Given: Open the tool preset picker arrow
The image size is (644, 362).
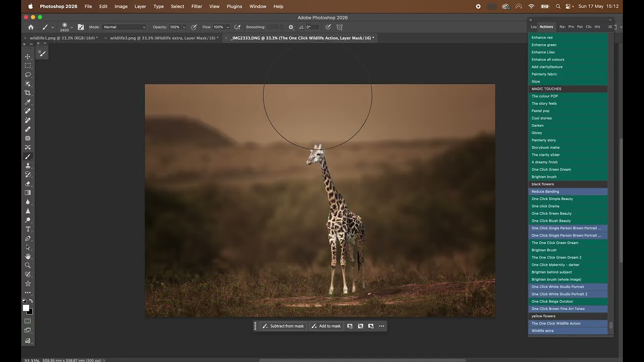Looking at the screenshot, I should pyautogui.click(x=52, y=27).
